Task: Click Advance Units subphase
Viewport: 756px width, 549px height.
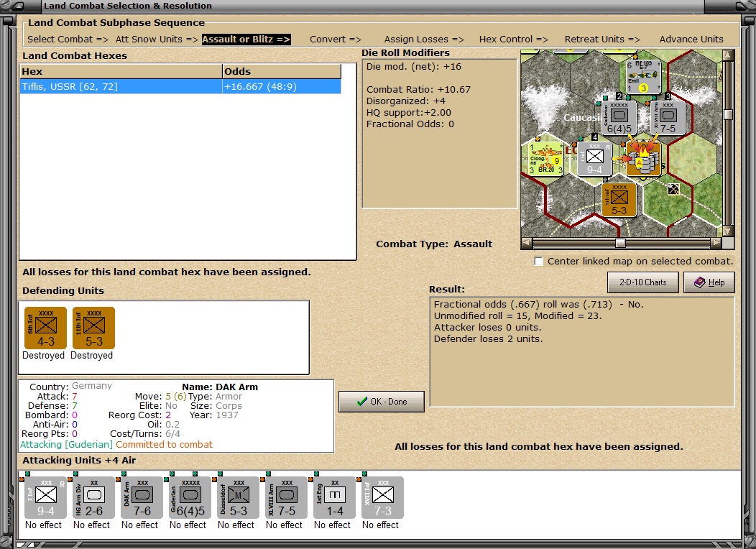Action: click(x=691, y=39)
